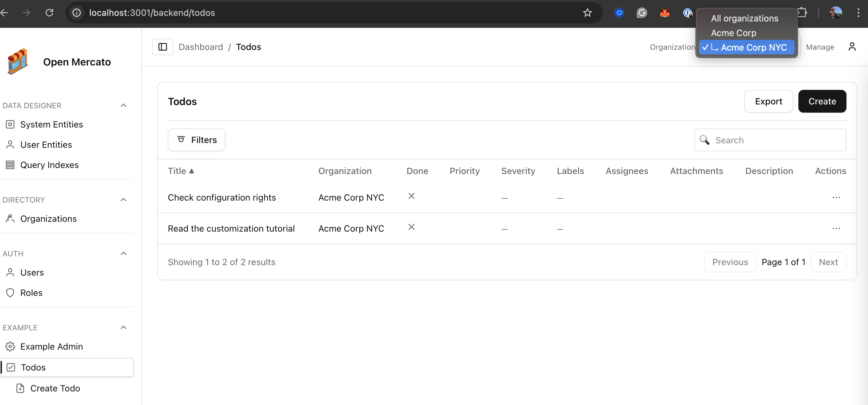Open Query Indexes in Data Designer

[49, 165]
